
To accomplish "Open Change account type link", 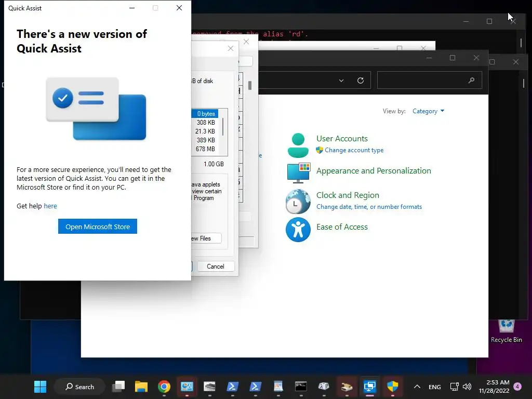I will click(x=354, y=150).
